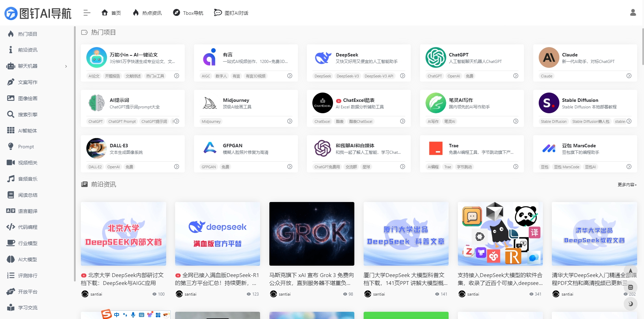Click the 字节跳动 tag on Trae card
644x319 pixels.
[464, 167]
